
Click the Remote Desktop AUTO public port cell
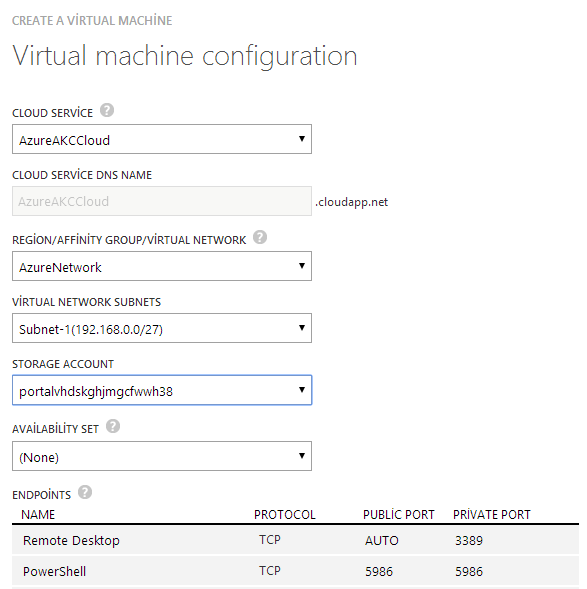(382, 541)
